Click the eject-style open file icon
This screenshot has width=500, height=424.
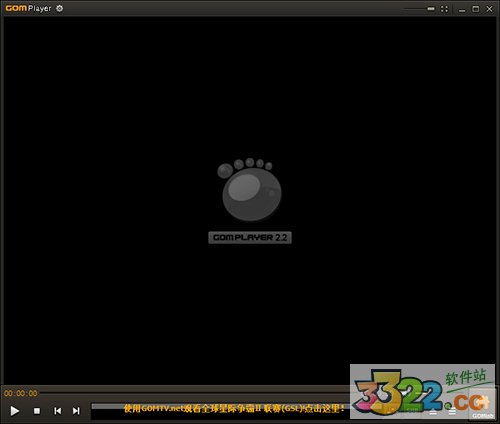coord(433,412)
